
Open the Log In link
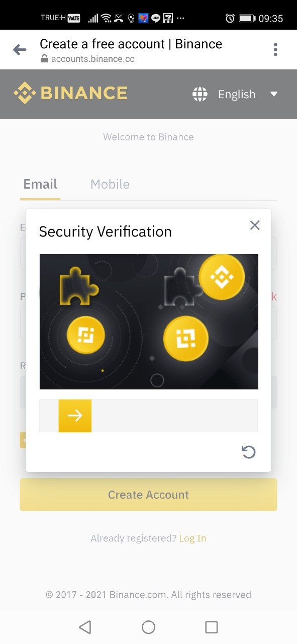[192, 538]
